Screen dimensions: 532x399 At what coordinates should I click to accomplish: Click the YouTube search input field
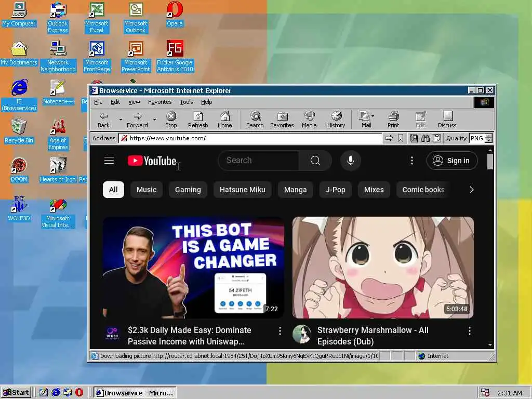(x=259, y=161)
